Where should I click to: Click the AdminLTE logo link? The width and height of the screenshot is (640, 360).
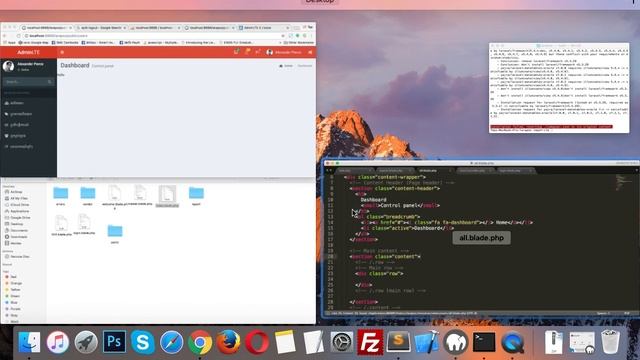[x=29, y=52]
